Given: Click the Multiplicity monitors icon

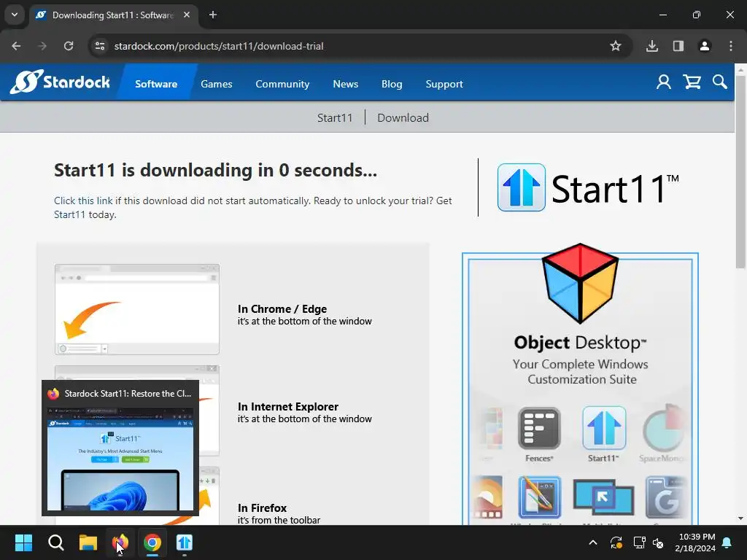Looking at the screenshot, I should pos(603,497).
